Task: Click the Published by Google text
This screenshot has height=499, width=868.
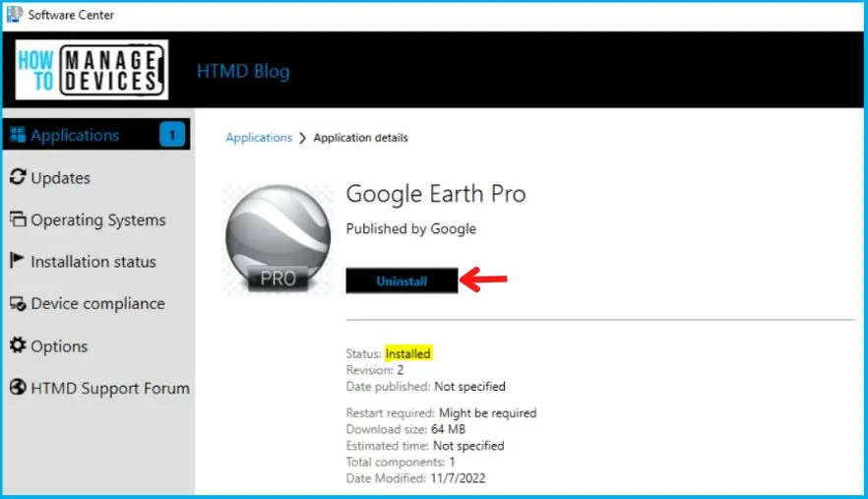Action: [x=410, y=228]
